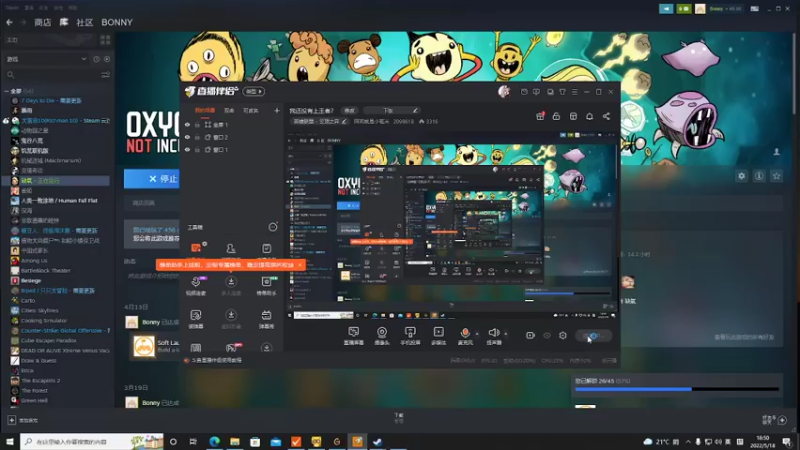Open the skin shirt icon in title bar

562,92
